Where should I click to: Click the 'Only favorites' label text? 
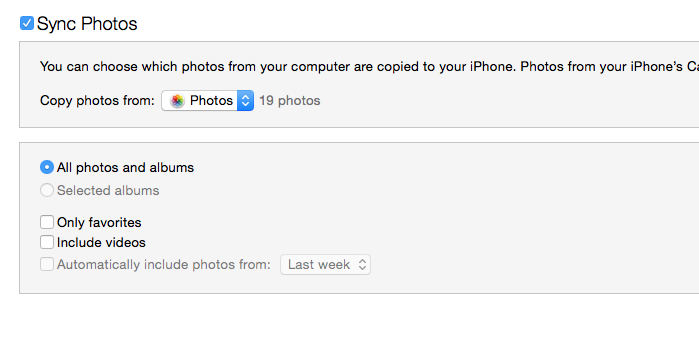[x=99, y=222]
